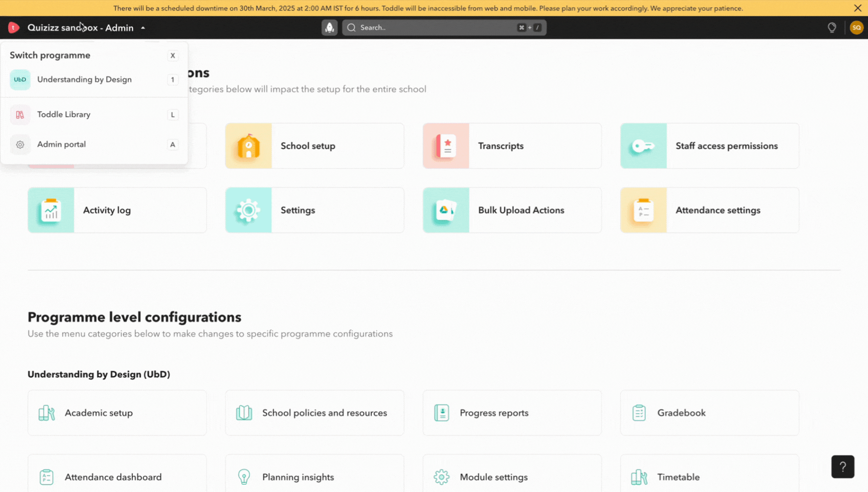Select Admin portal in the Switch programme menu
The height and width of the screenshot is (492, 868).
click(61, 144)
